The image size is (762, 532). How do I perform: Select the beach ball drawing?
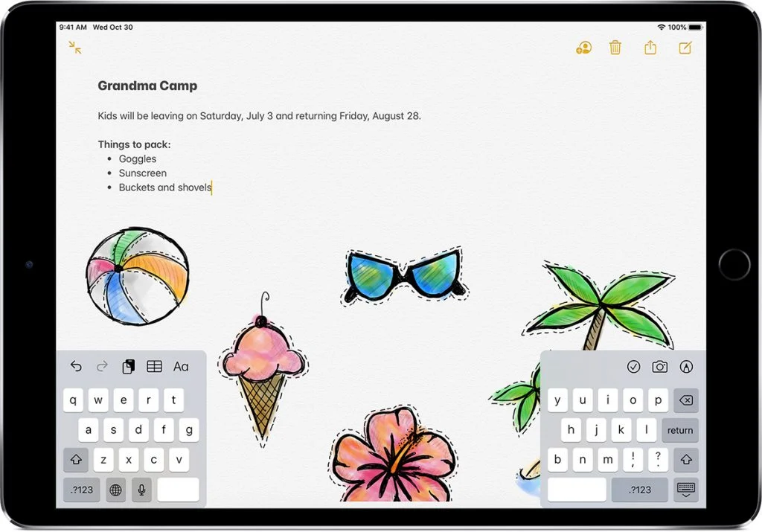click(x=137, y=277)
